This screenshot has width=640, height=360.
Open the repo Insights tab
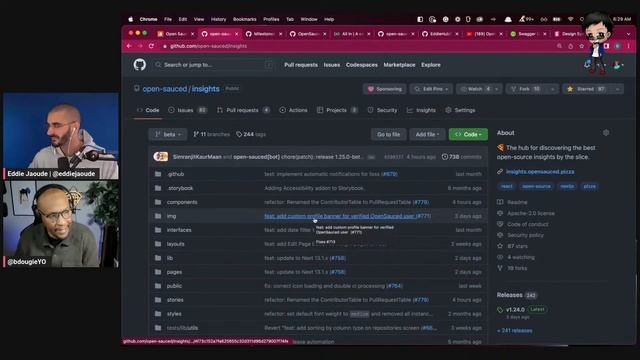tap(421, 110)
